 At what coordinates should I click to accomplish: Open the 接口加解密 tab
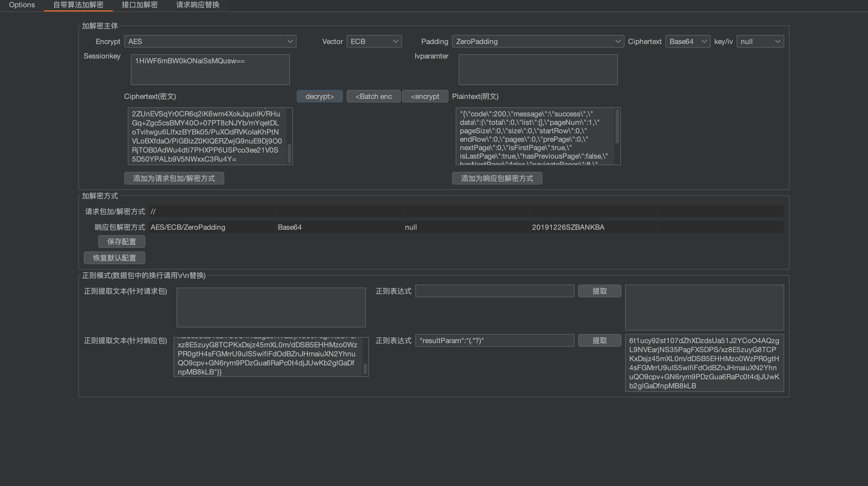[140, 5]
